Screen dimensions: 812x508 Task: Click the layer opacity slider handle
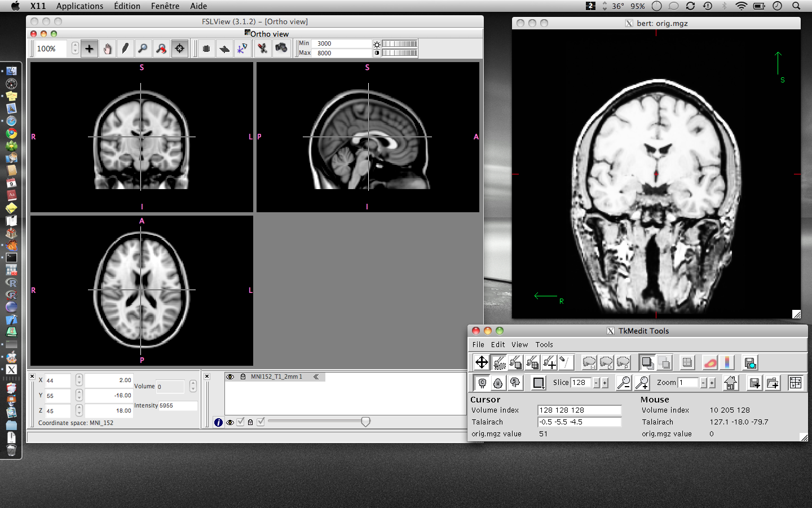(365, 422)
